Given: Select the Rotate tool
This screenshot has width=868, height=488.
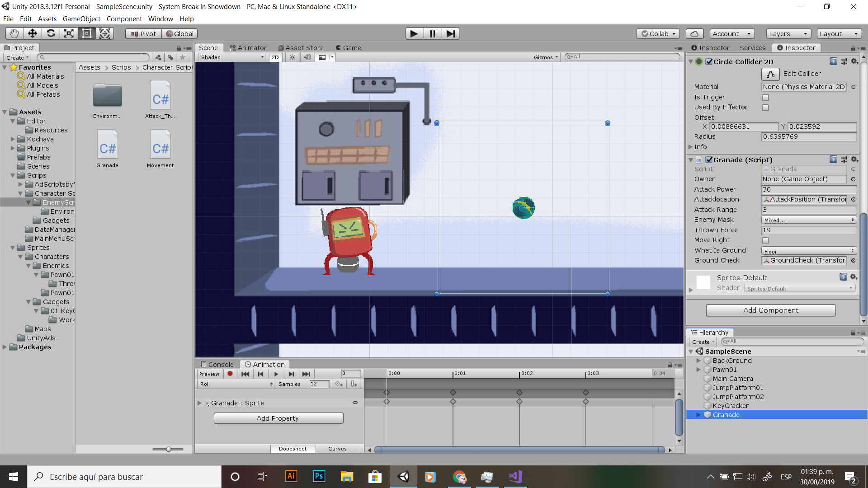Looking at the screenshot, I should point(51,33).
